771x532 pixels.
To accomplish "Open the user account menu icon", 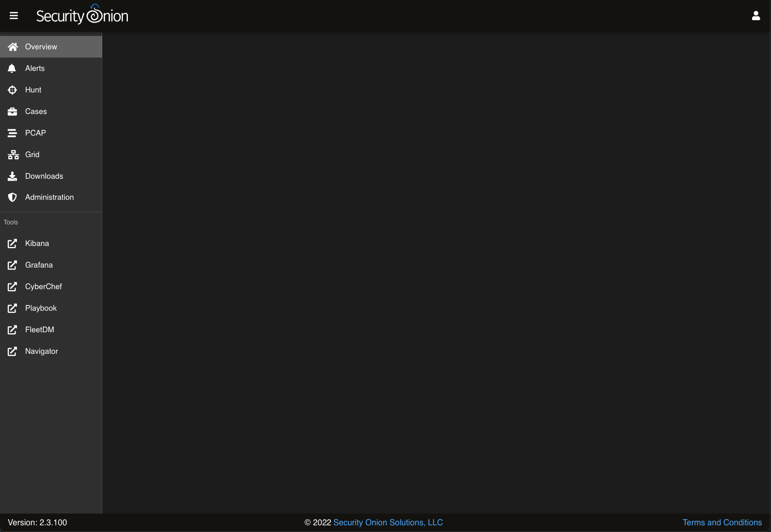I will tap(756, 16).
